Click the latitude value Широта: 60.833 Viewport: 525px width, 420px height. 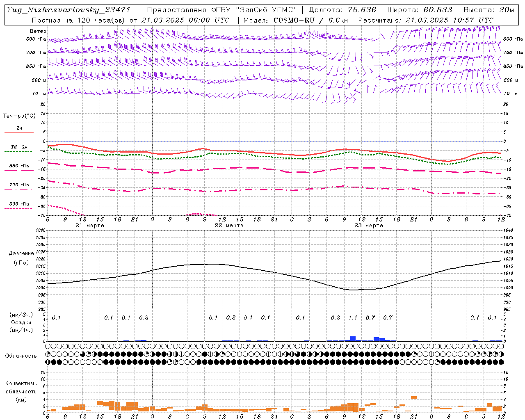pos(420,10)
